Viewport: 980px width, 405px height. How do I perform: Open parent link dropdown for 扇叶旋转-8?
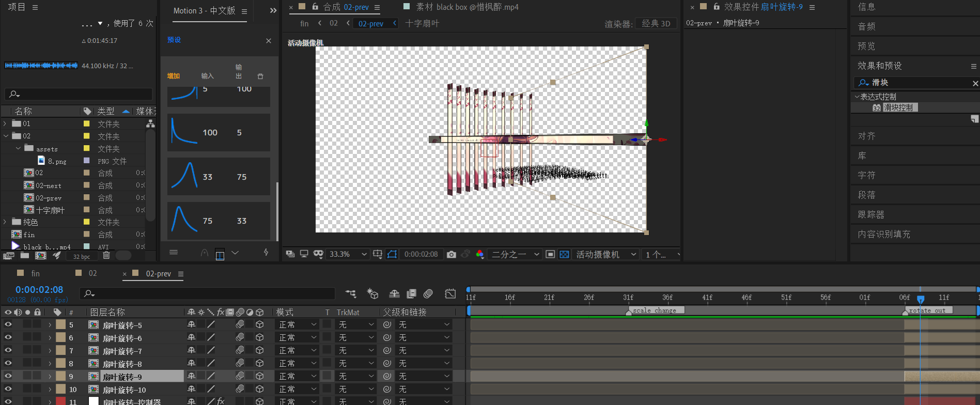pyautogui.click(x=424, y=364)
